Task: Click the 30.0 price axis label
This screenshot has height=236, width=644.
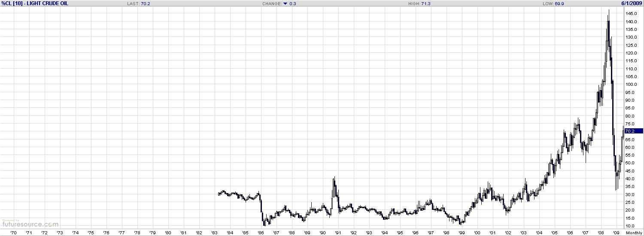Action: pyautogui.click(x=630, y=195)
